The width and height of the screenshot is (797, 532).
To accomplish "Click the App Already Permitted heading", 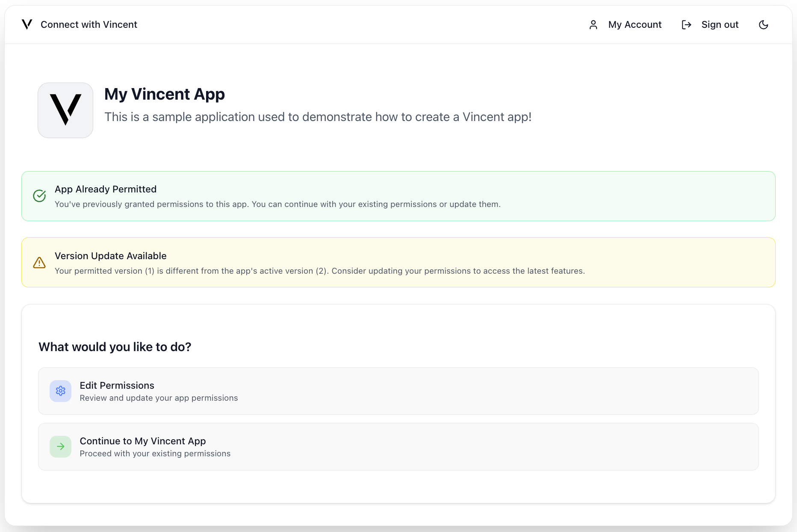I will tap(106, 189).
